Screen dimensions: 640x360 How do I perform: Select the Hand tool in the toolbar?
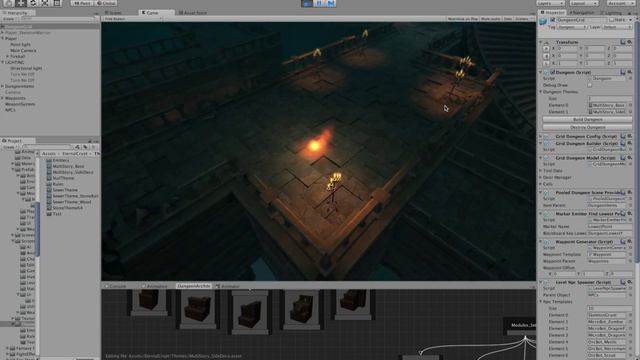(x=9, y=3)
